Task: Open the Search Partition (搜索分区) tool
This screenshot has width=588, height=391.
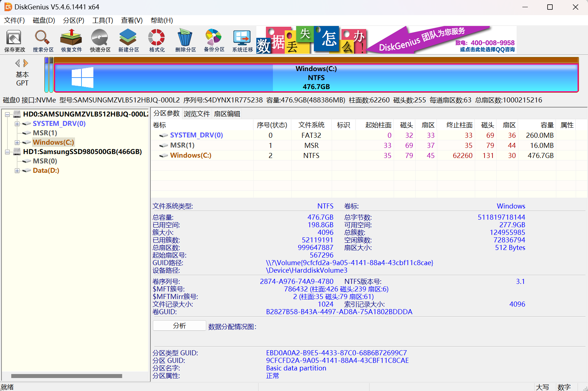Action: [43, 40]
